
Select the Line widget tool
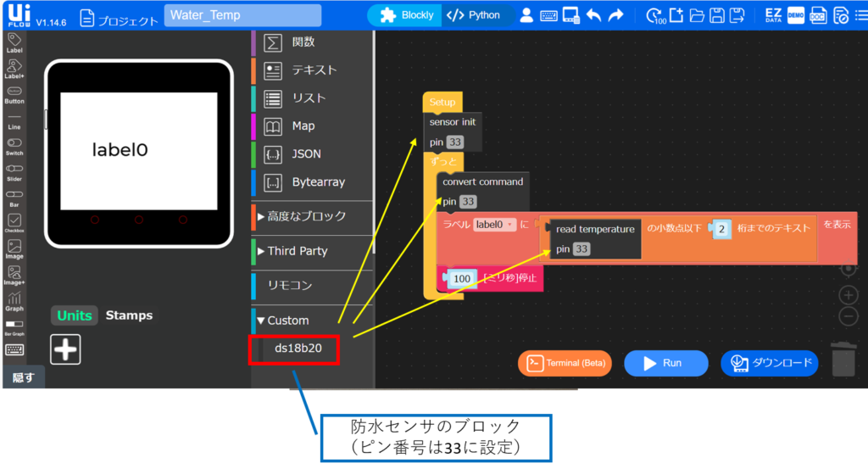point(14,120)
